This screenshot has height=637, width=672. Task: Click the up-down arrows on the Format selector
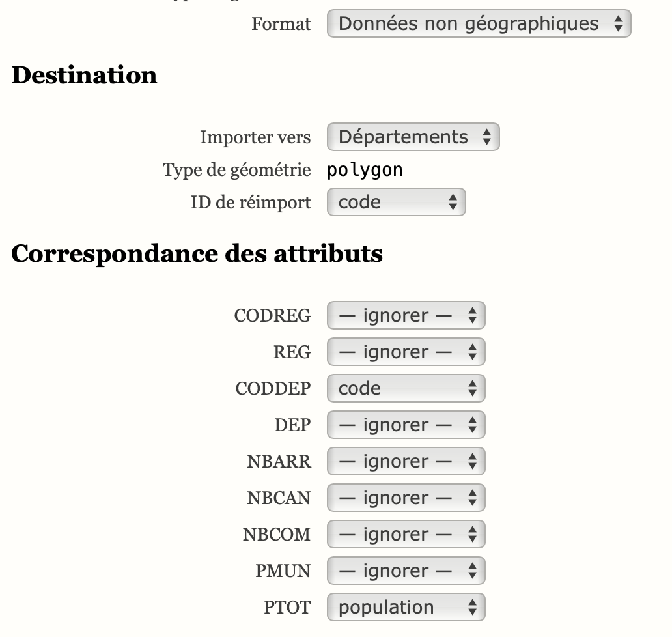click(618, 23)
